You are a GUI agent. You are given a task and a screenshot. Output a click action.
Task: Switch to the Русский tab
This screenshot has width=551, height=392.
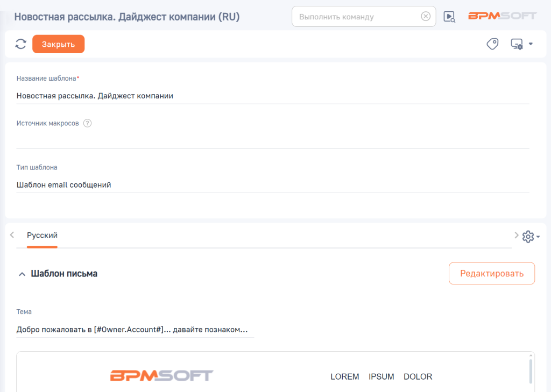pyautogui.click(x=42, y=236)
